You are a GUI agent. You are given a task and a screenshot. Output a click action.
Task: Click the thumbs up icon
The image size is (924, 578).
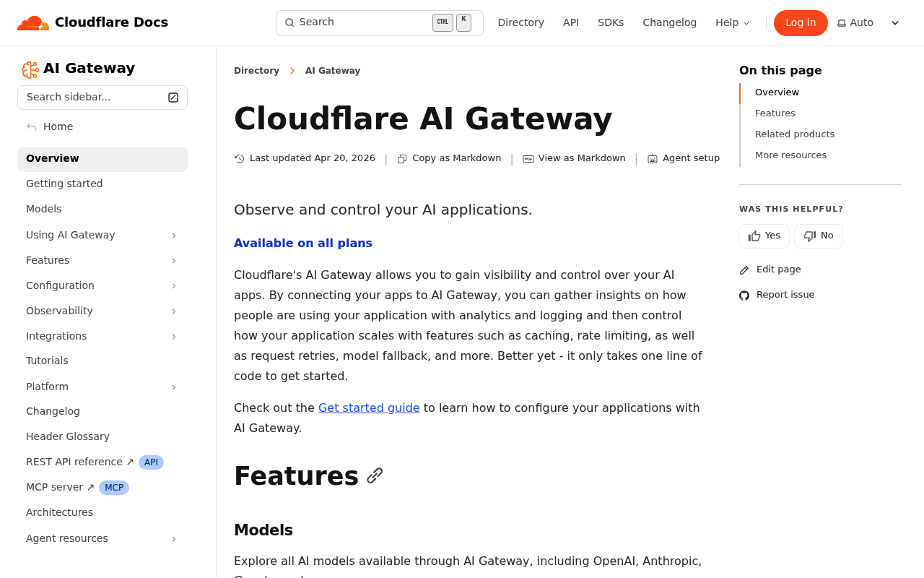754,236
